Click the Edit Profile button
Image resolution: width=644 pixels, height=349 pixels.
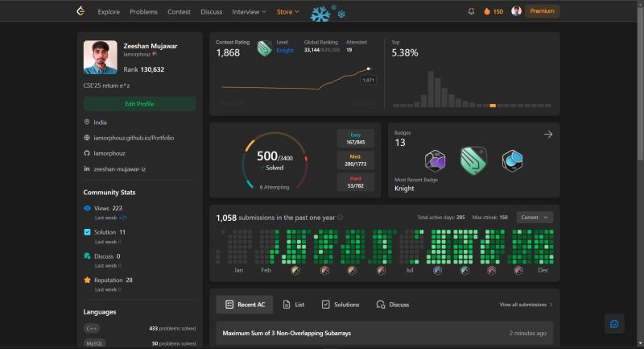tap(139, 104)
